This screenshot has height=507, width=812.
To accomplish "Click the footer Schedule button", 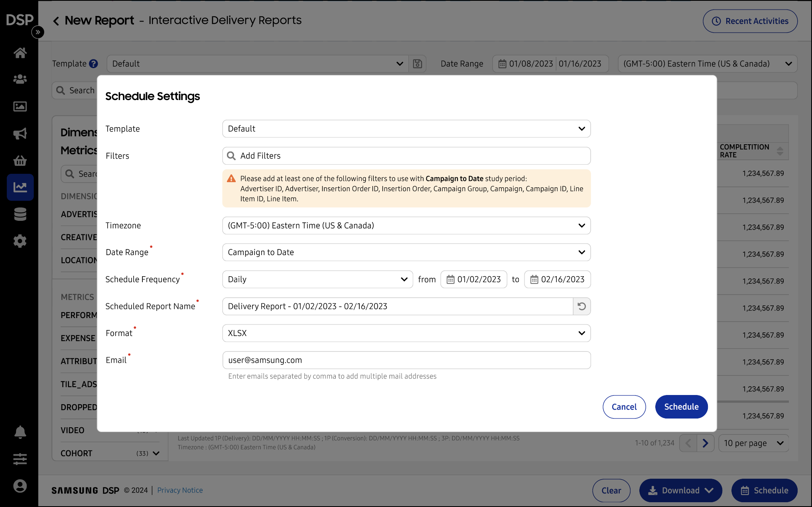I will coord(765,491).
